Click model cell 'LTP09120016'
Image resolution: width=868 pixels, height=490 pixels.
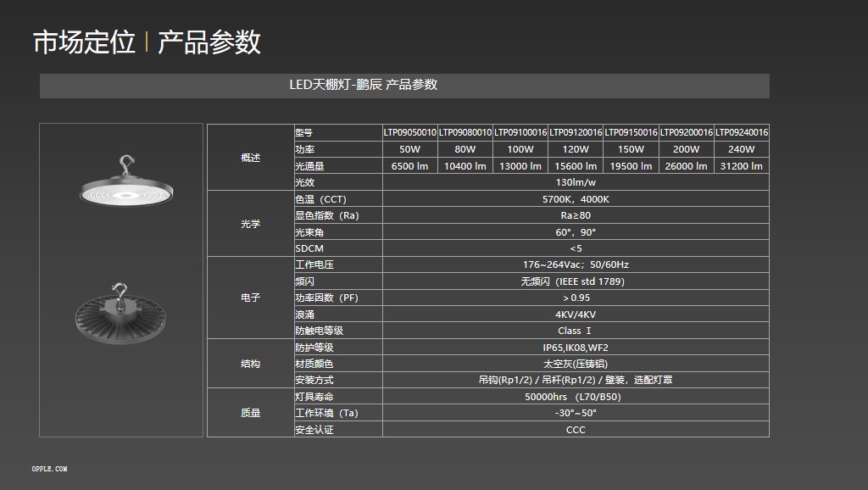tap(576, 133)
